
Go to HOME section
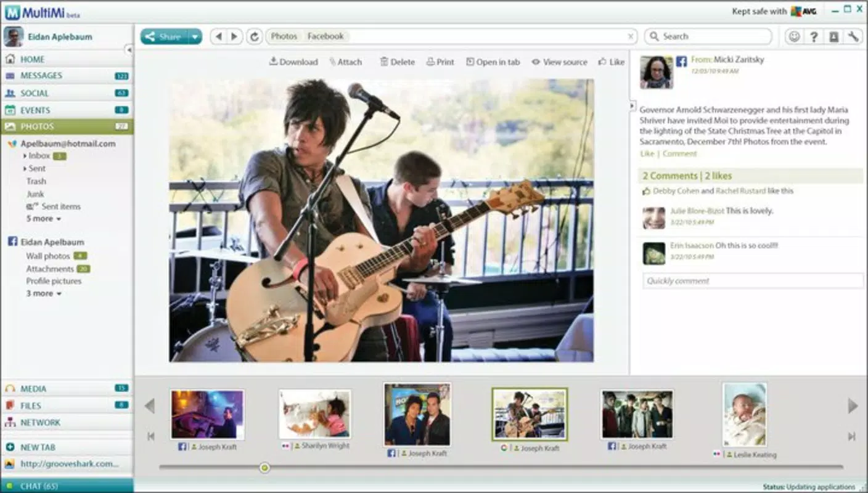[x=67, y=59]
